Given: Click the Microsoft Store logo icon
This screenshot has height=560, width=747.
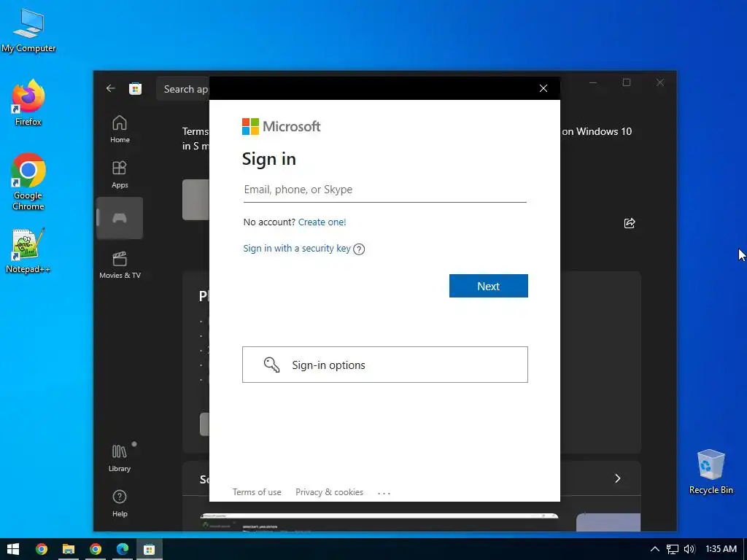Looking at the screenshot, I should click(x=135, y=88).
